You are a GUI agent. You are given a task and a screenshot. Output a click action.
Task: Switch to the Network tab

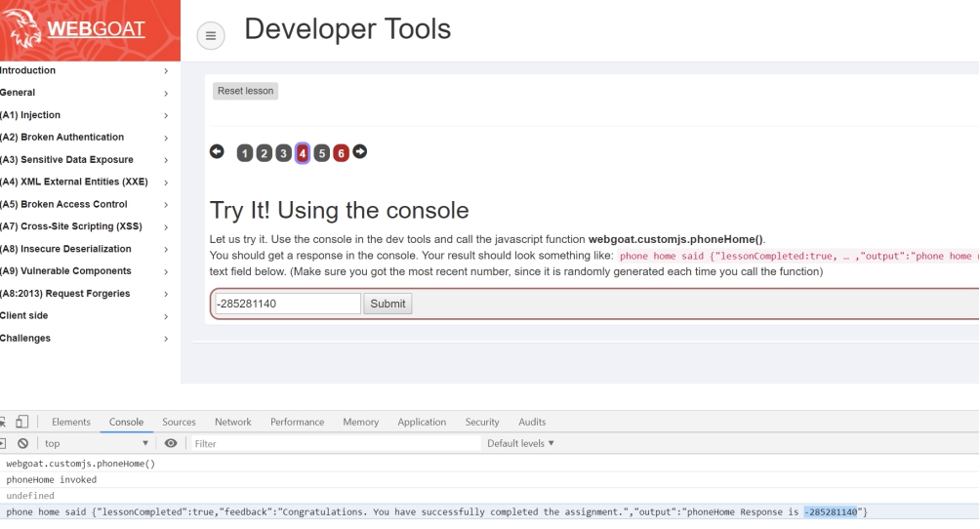coord(233,422)
